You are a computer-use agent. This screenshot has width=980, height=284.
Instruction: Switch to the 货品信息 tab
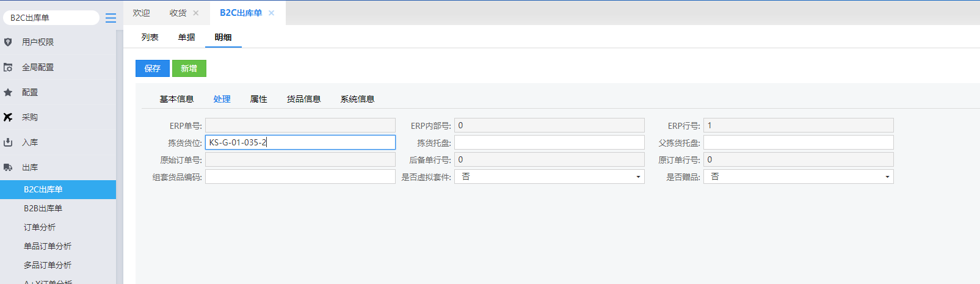[303, 99]
